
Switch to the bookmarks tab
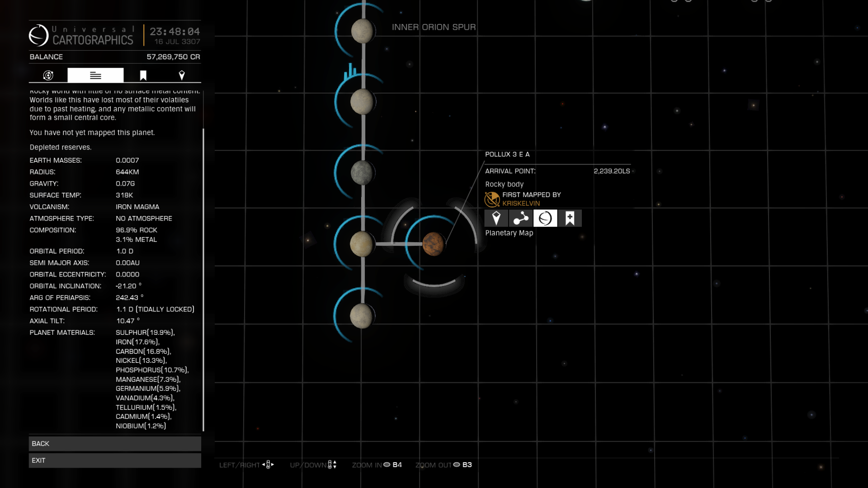(x=143, y=75)
